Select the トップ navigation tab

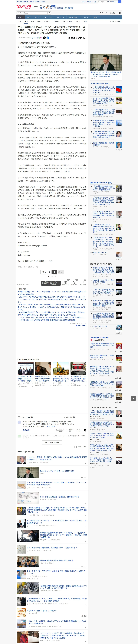pos(20,17)
